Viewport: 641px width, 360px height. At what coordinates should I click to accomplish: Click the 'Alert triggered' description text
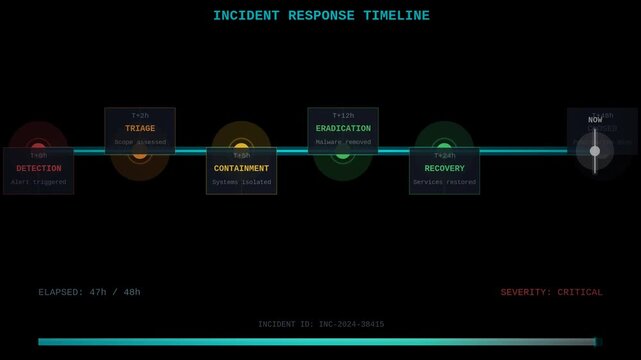point(38,182)
